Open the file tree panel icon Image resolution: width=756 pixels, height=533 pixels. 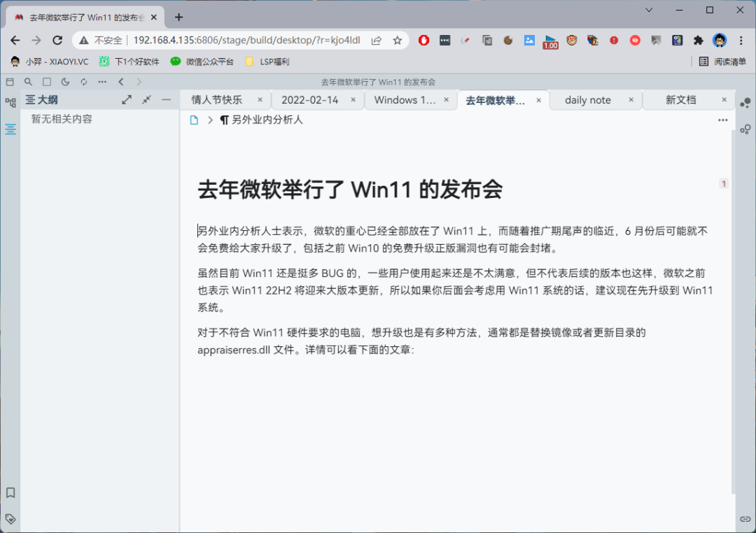10,102
